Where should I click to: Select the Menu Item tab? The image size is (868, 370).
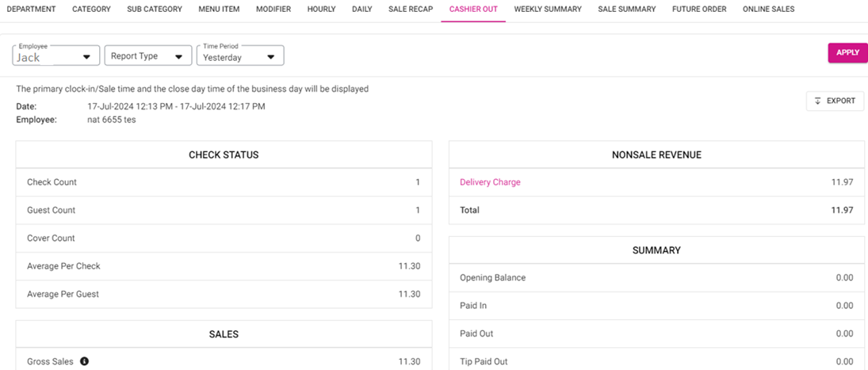click(219, 10)
